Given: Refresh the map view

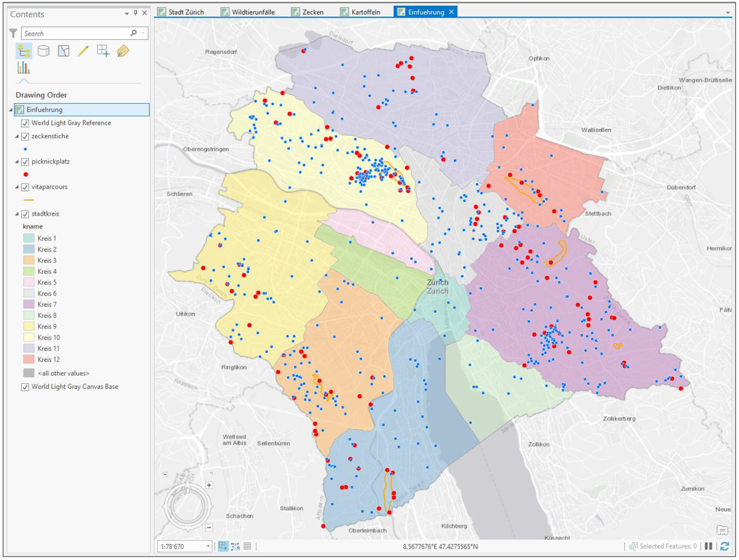Looking at the screenshot, I should point(724,546).
